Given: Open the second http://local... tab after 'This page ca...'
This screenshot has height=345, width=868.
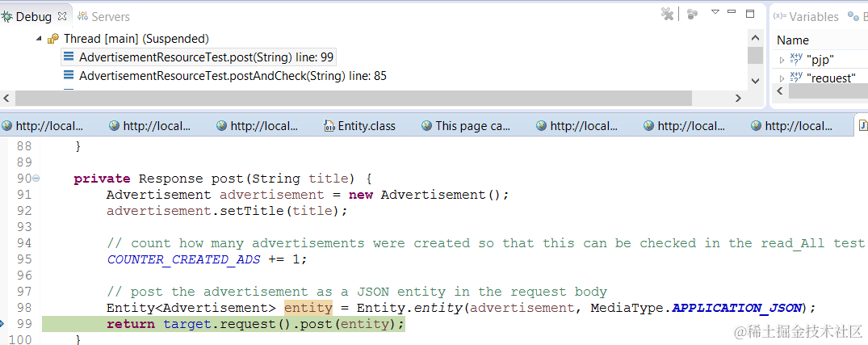Looking at the screenshot, I should click(685, 126).
